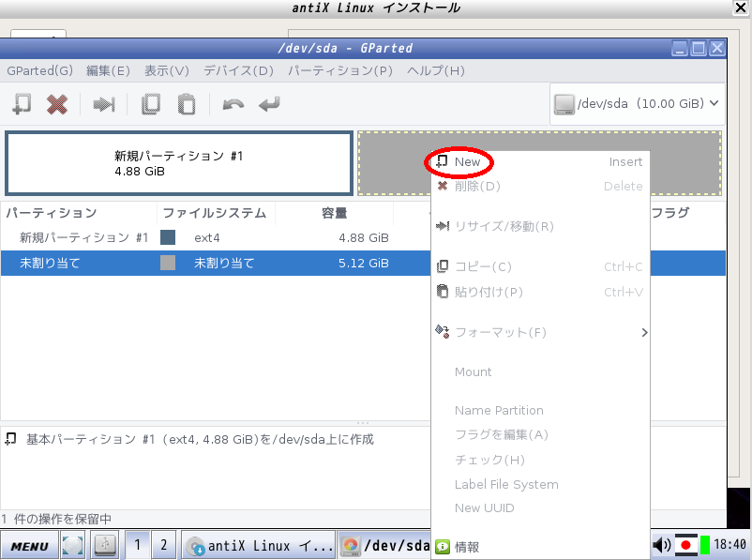
Task: Choose New in the context menu
Action: click(540, 161)
